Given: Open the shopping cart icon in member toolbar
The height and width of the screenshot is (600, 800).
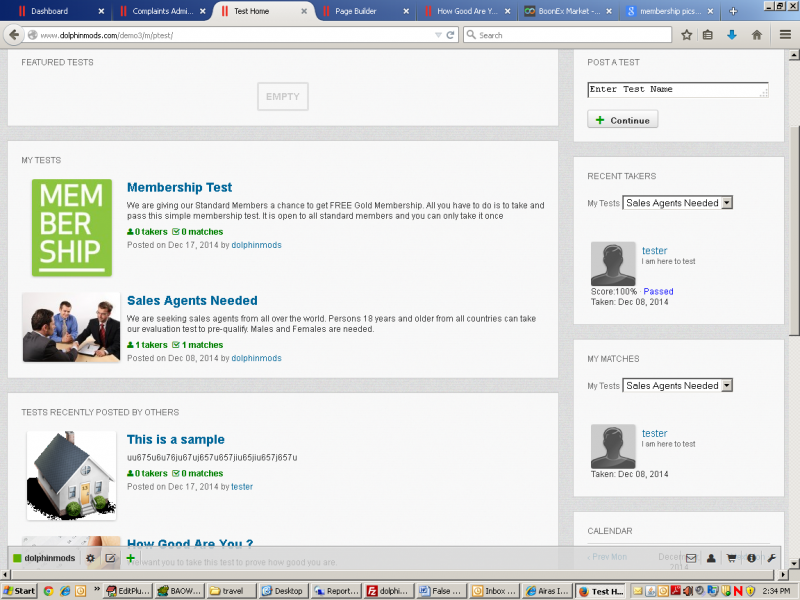Looking at the screenshot, I should [731, 558].
